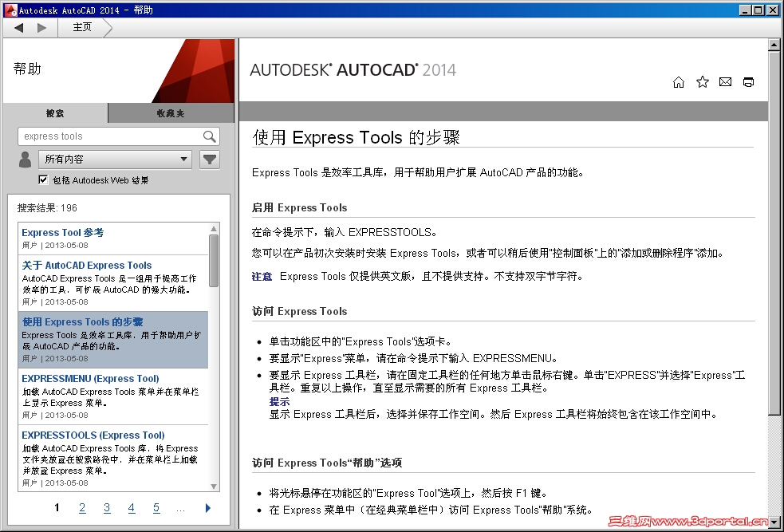784x532 pixels.
Task: Click 搜索结果: 196 count text
Action: click(47, 207)
